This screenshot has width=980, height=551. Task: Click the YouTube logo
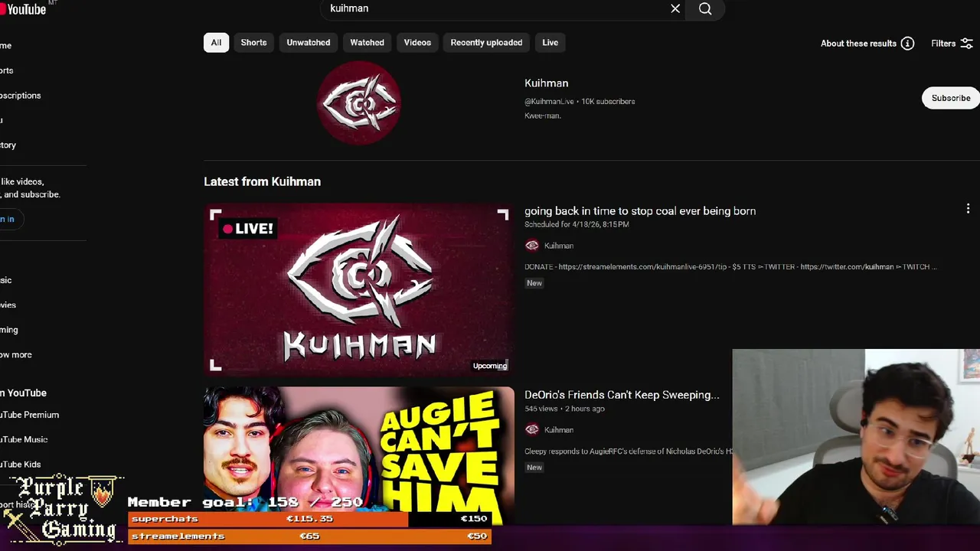(23, 8)
